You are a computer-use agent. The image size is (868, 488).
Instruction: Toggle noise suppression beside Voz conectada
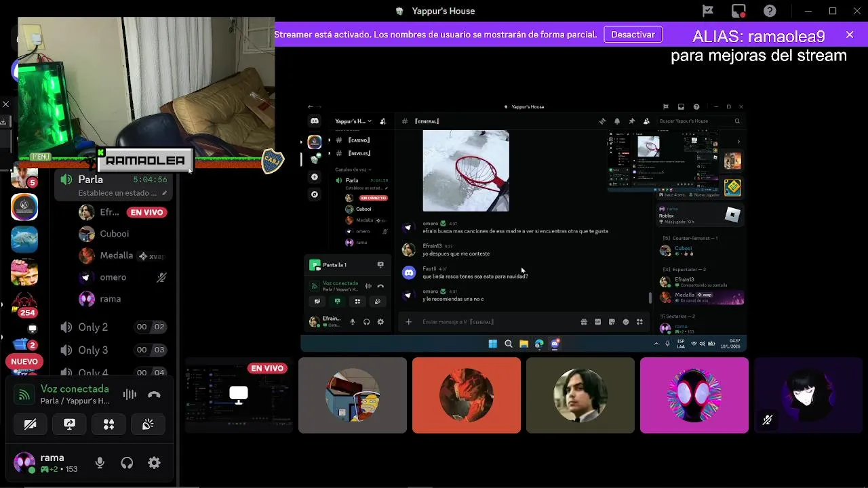[x=130, y=394]
